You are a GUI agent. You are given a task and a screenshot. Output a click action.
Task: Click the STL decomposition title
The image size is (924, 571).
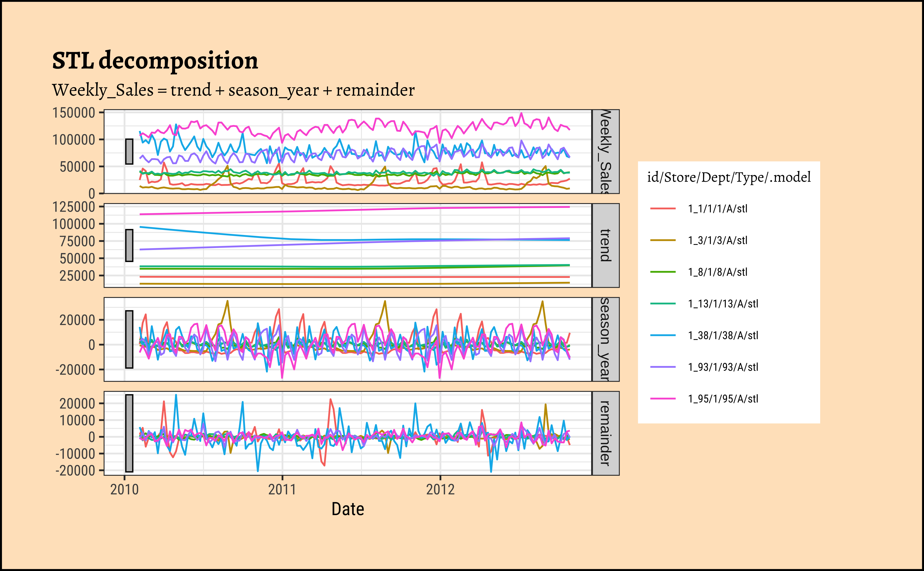pyautogui.click(x=155, y=61)
